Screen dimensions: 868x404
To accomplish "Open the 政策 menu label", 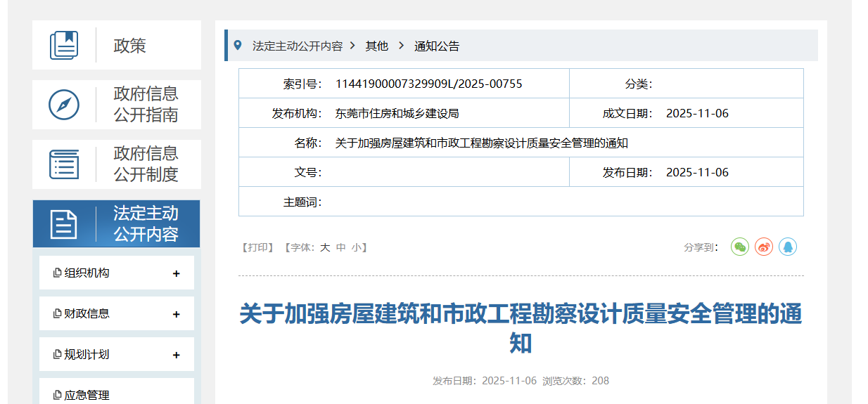I will point(130,46).
